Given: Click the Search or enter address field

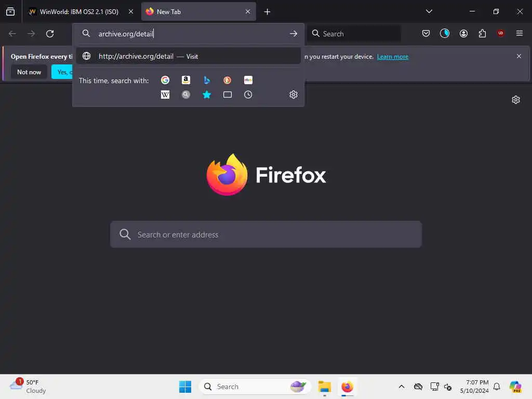Looking at the screenshot, I should pyautogui.click(x=266, y=234).
